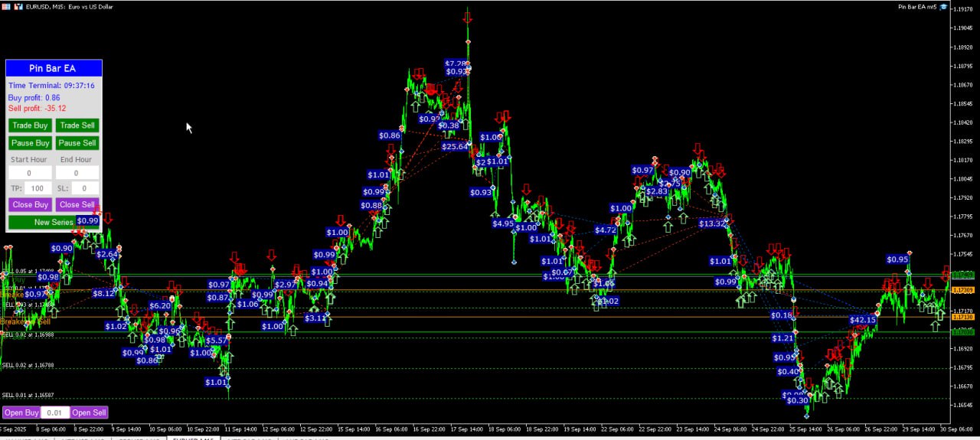Click the SELL 0.02 at 1.16788 level label

point(28,366)
